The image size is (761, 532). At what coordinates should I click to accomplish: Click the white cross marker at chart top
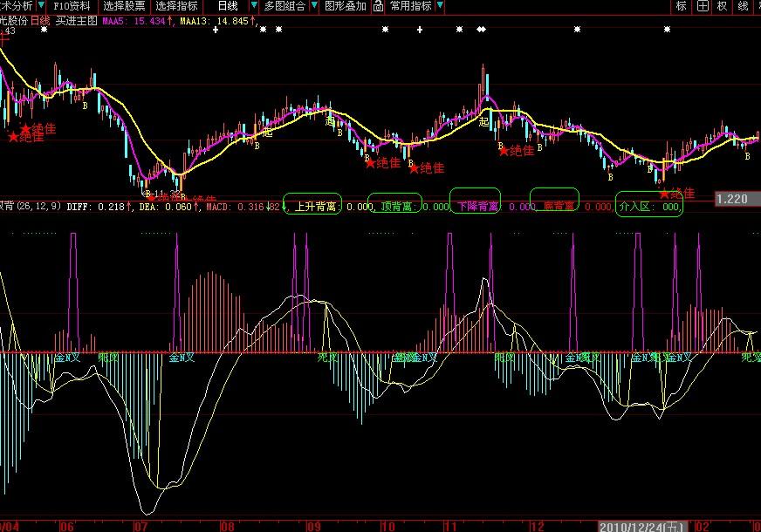point(420,29)
